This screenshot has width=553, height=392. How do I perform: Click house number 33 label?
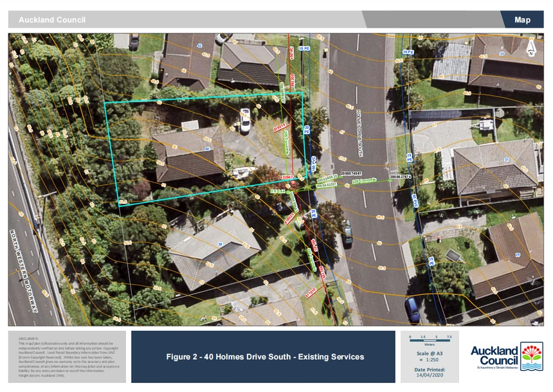pos(502,53)
